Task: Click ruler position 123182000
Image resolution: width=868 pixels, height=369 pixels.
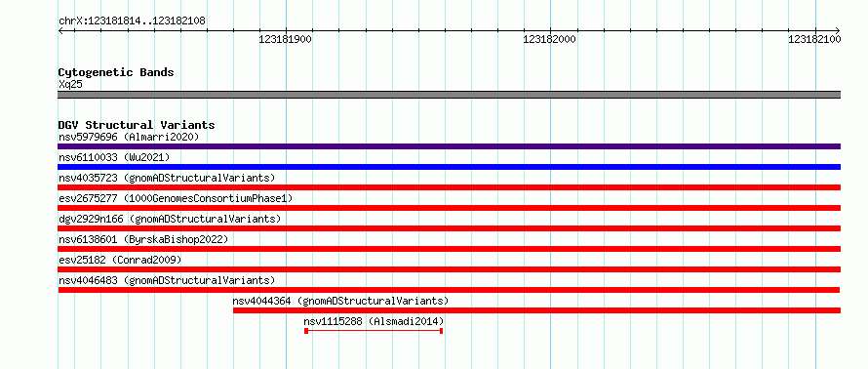Action: 549,39
